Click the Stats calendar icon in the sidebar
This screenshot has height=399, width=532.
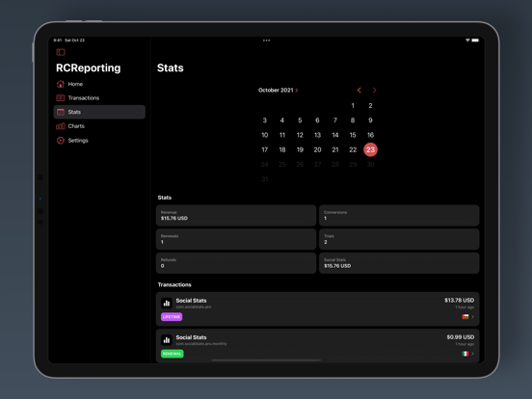[61, 112]
